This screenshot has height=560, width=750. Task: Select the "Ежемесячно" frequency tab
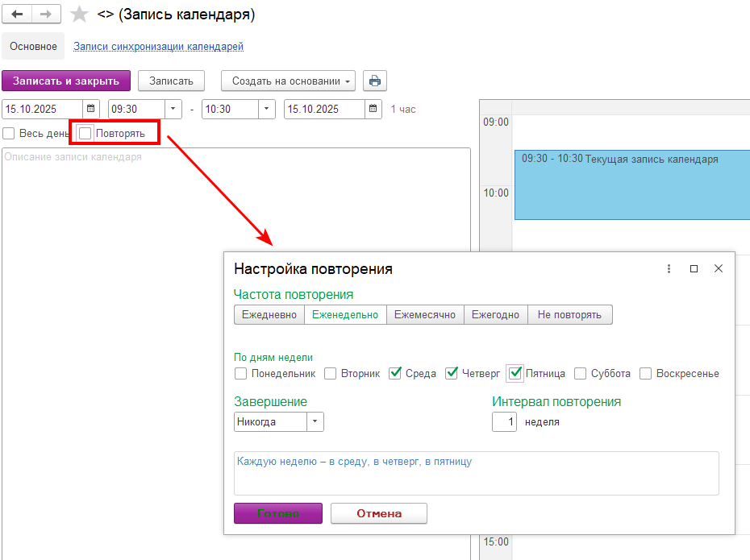pos(424,314)
